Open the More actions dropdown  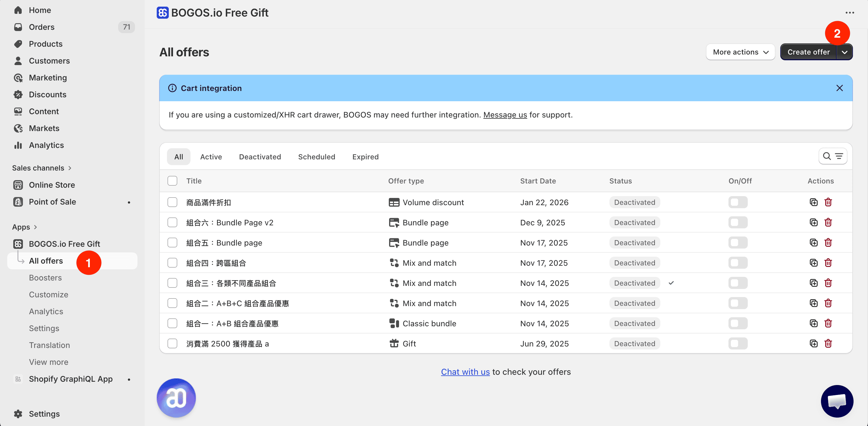coord(740,52)
